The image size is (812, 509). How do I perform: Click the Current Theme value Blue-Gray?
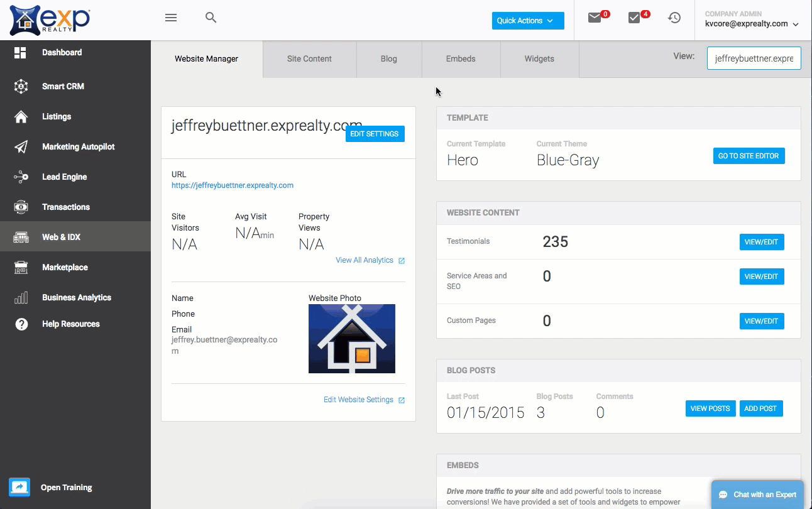click(x=568, y=160)
